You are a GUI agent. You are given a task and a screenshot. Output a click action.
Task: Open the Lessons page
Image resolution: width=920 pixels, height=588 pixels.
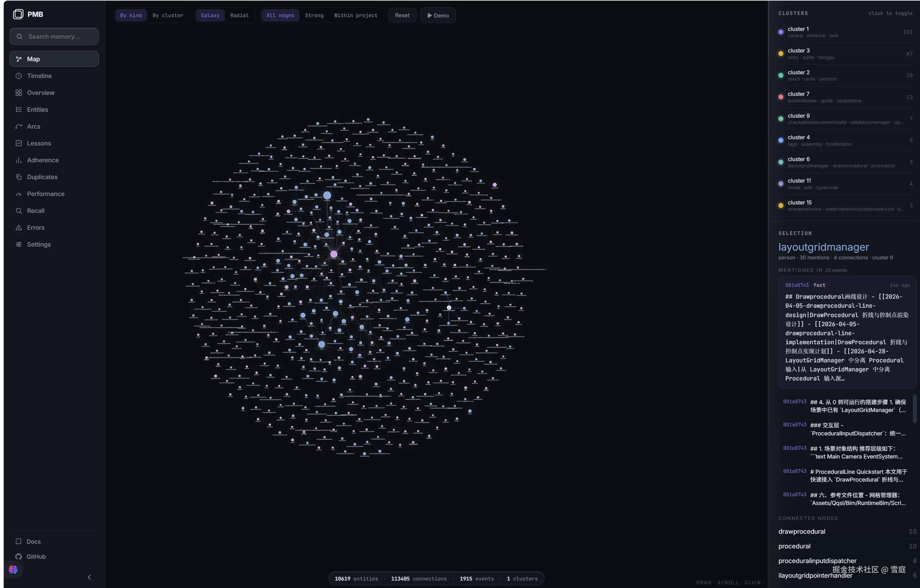pos(54,143)
